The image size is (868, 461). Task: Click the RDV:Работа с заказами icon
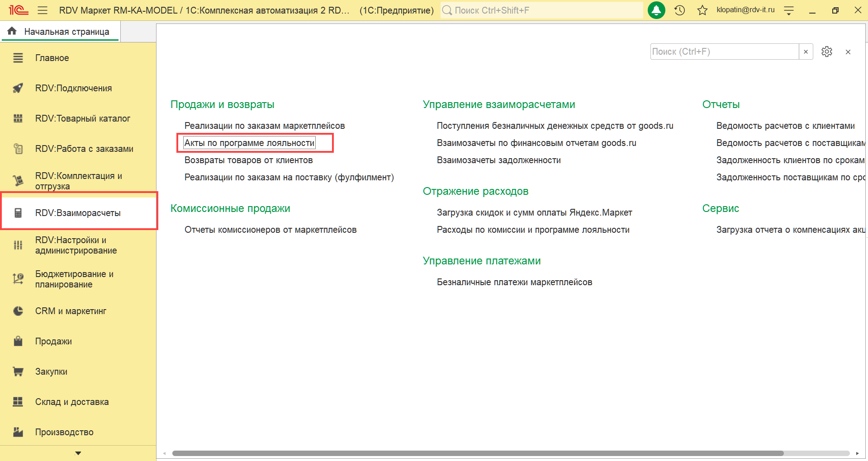tap(18, 149)
